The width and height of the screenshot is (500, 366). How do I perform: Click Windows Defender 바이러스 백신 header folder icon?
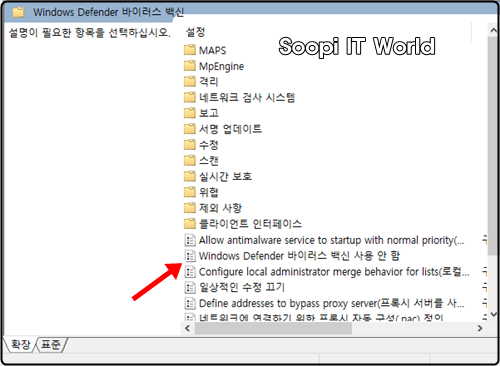[x=19, y=12]
